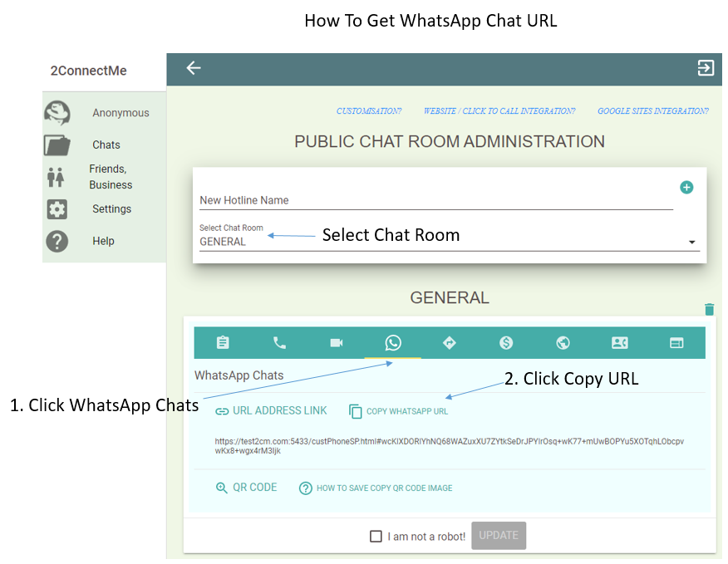Open the Chats folder icon
728x564 pixels.
tap(57, 145)
